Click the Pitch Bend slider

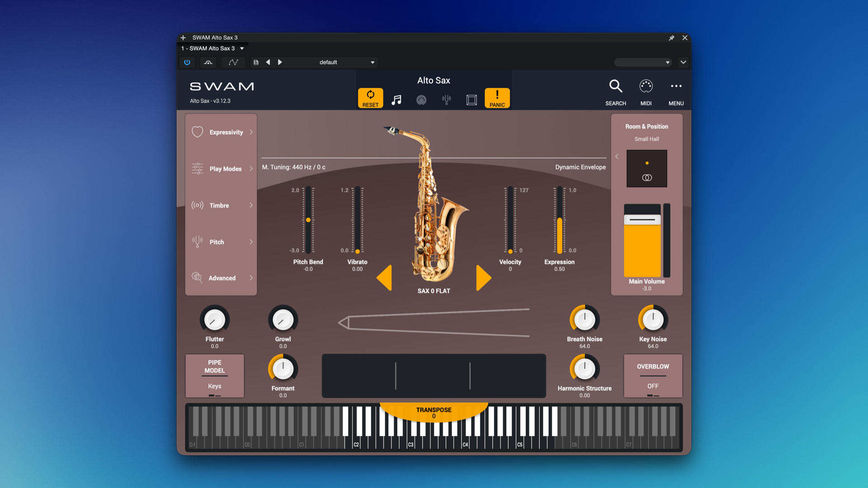tap(308, 220)
